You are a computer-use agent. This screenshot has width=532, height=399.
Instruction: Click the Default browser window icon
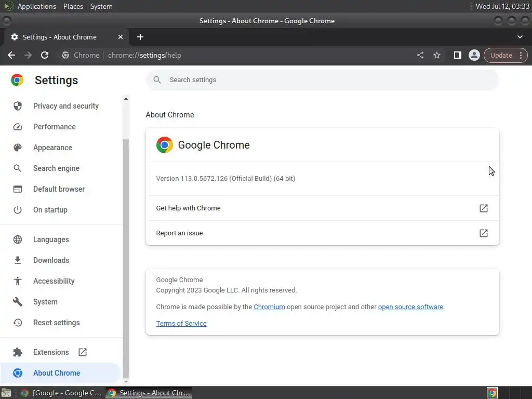[x=17, y=189]
